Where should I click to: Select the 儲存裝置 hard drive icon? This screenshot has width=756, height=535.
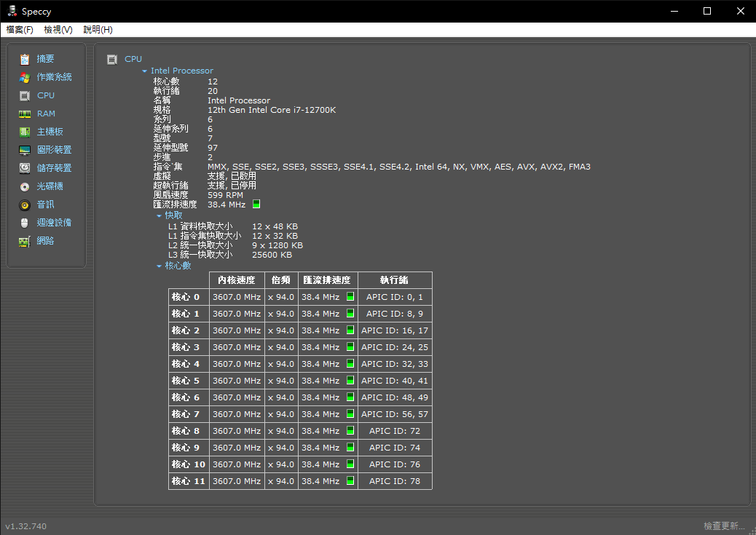point(25,168)
